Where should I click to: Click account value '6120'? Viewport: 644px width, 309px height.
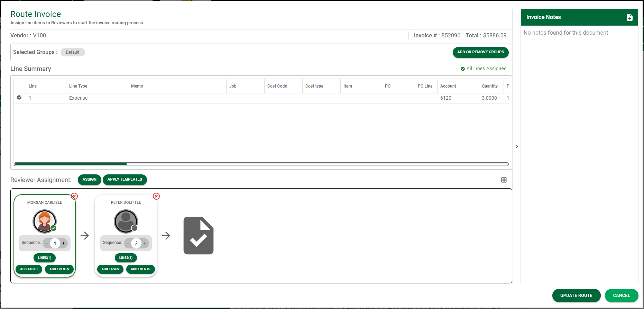446,98
